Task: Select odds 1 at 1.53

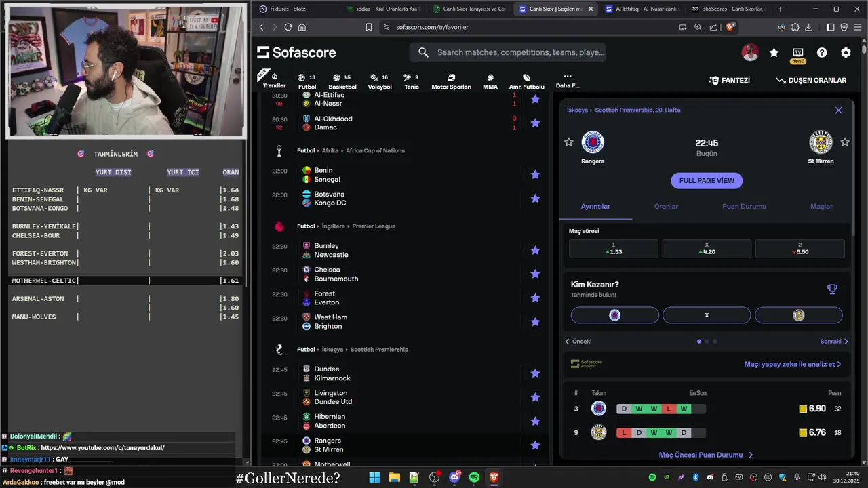Action: point(613,249)
